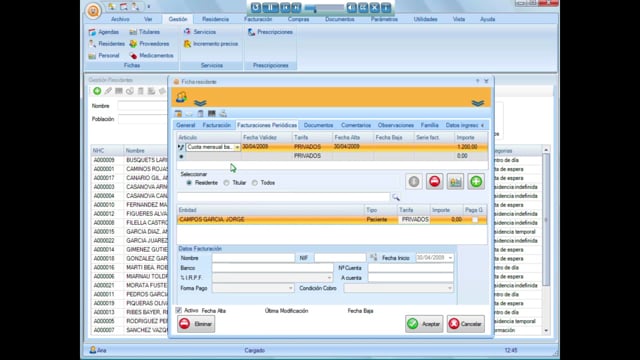Switch to the Familia tab
The image size is (640, 360).
click(429, 125)
